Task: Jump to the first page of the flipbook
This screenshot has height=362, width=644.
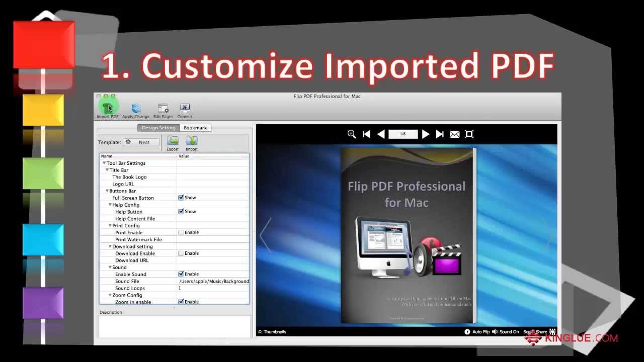Action: (x=366, y=134)
